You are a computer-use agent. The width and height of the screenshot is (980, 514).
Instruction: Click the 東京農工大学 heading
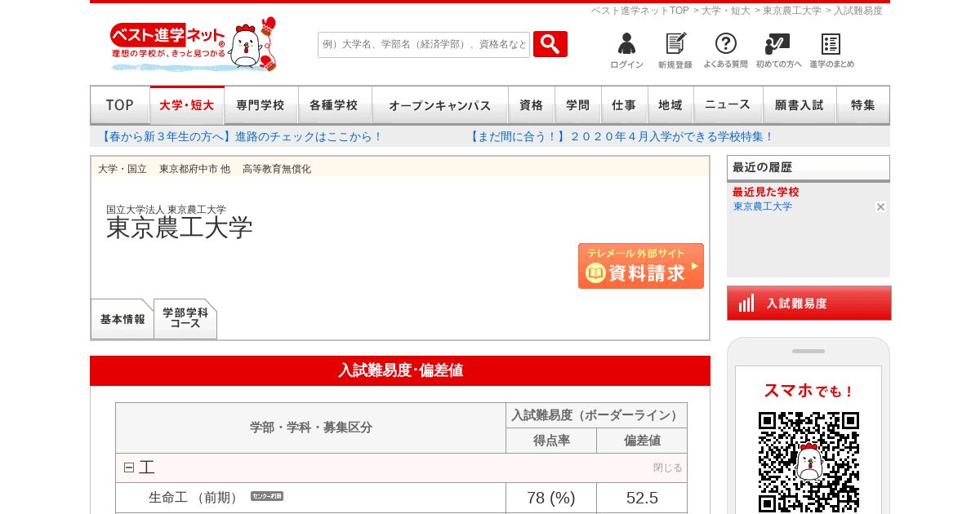[x=180, y=228]
